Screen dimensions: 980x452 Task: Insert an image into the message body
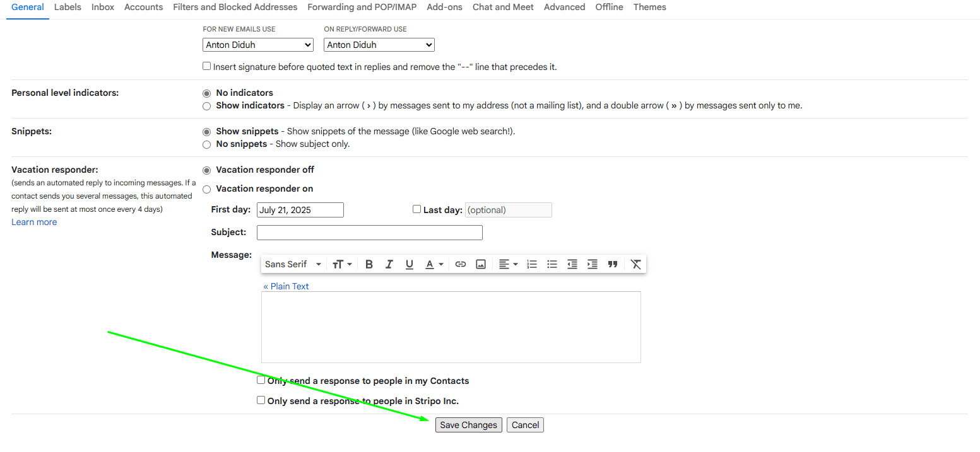tap(480, 264)
